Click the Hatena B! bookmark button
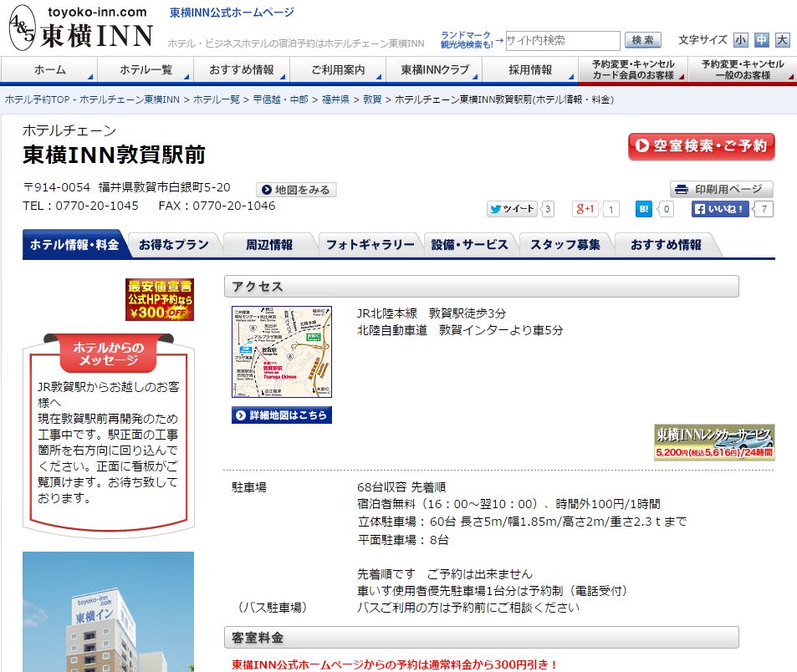 [643, 209]
